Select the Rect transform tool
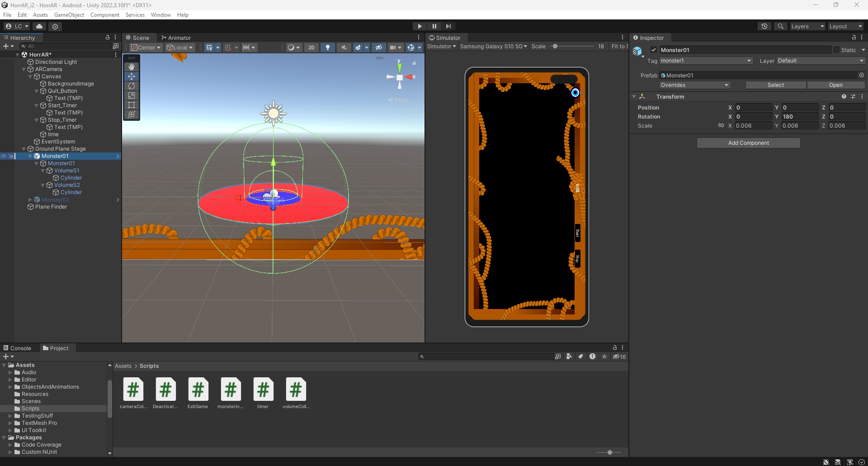 tap(132, 105)
